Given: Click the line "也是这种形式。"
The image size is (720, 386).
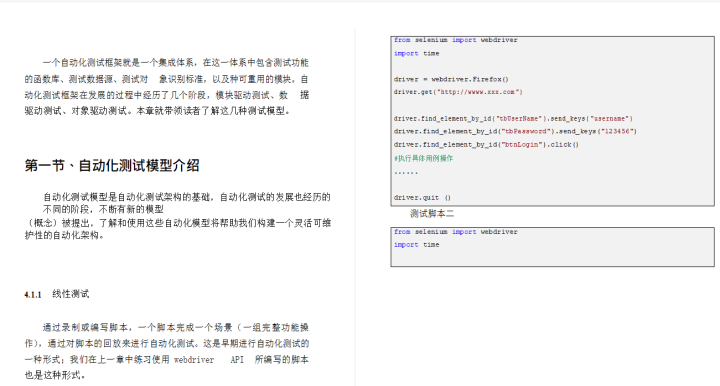Looking at the screenshot, I should coord(55,375).
